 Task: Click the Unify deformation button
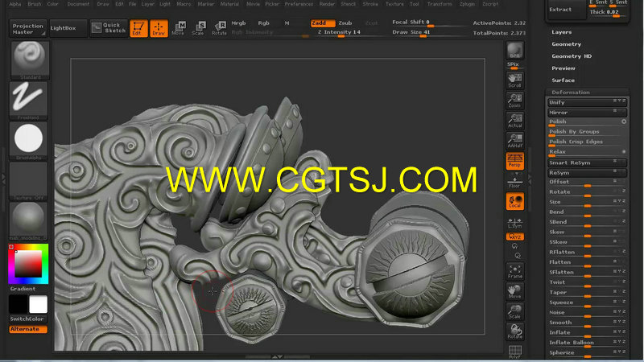coord(587,103)
